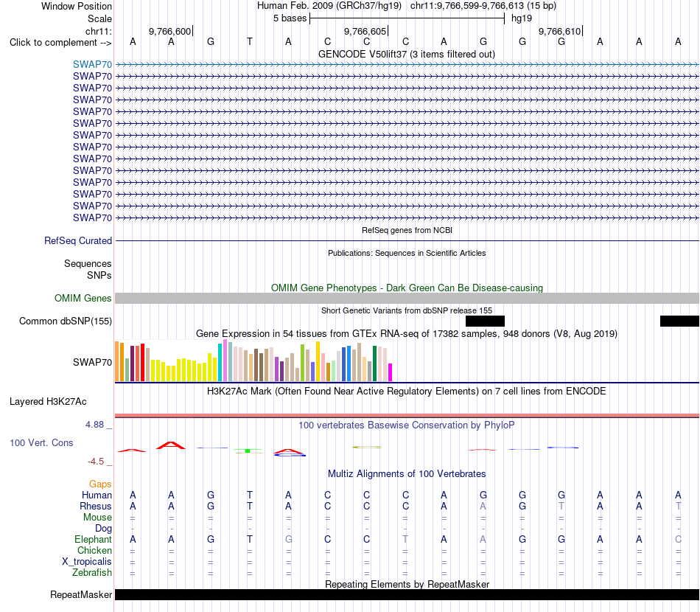Click the GTEx 'Gene Expression in 54 tissues' title
Image resolution: width=700 pixels, height=612 pixels.
[406, 334]
